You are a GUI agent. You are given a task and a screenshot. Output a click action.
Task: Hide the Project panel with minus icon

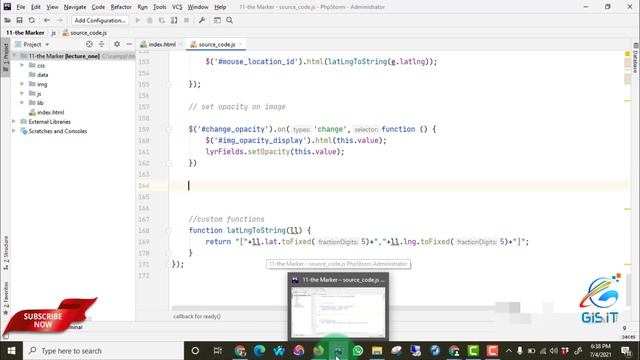point(129,44)
